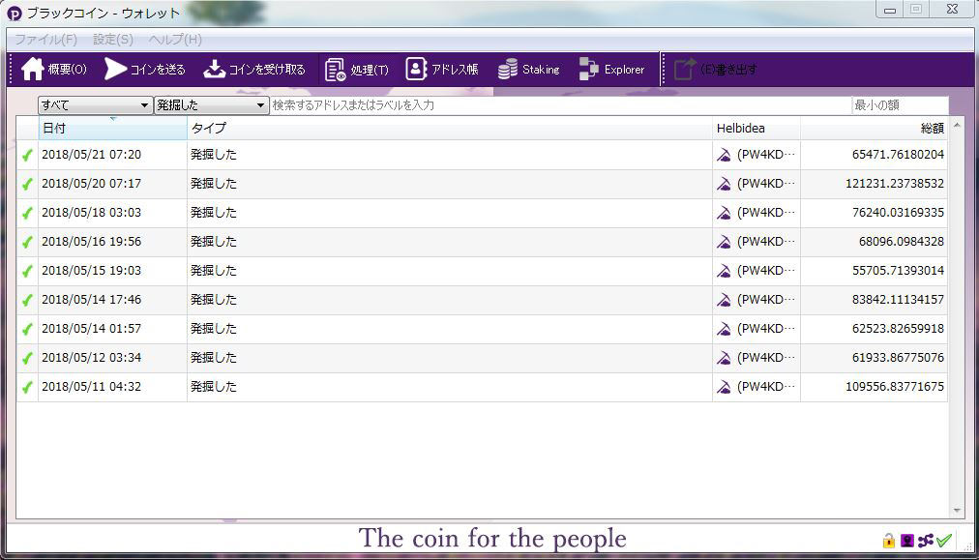The height and width of the screenshot is (560, 979).
Task: Sort by the 総額 column header
Action: click(875, 128)
